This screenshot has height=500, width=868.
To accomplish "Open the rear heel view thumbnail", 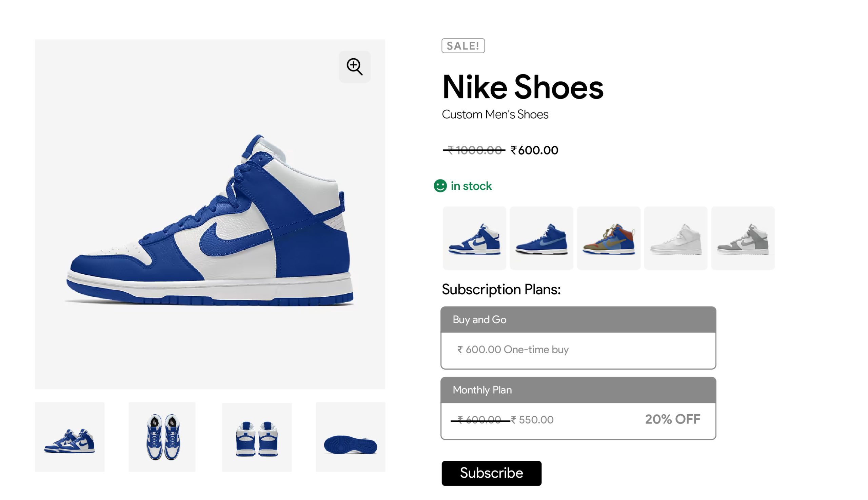I will tap(257, 437).
